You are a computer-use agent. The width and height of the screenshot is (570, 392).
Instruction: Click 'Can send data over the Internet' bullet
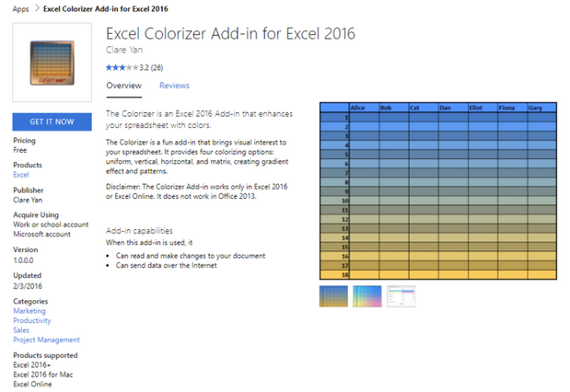pyautogui.click(x=166, y=265)
